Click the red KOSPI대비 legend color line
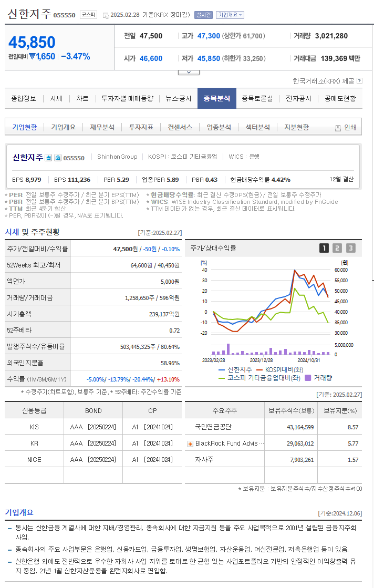374x588 pixels. pos(259,370)
